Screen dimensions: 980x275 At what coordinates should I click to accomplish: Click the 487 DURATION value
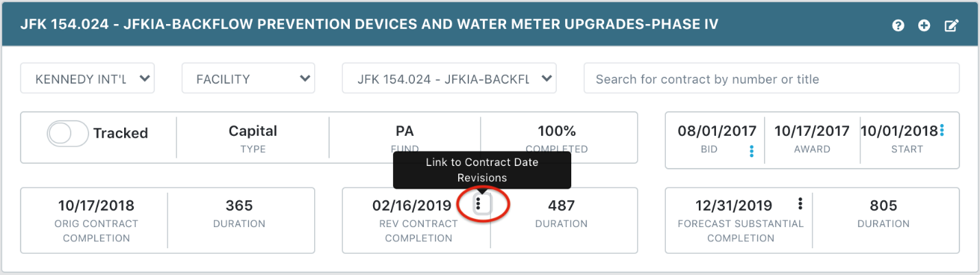click(561, 205)
